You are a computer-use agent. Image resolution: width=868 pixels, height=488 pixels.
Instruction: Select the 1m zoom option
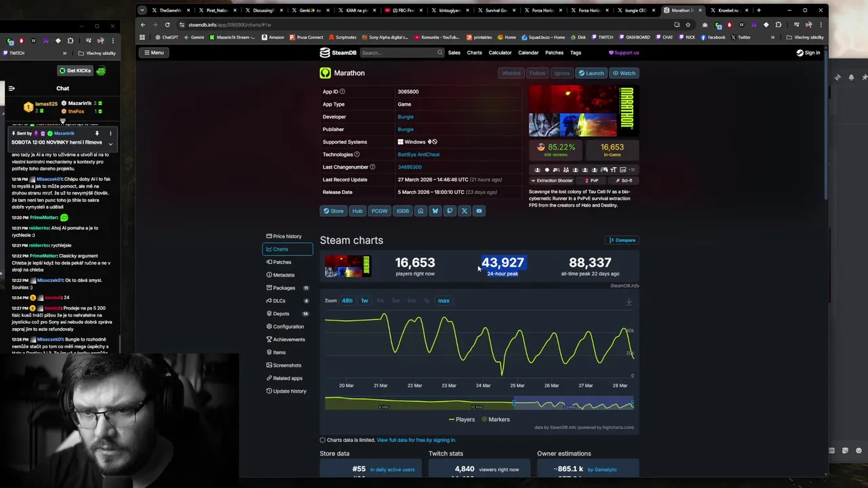380,300
